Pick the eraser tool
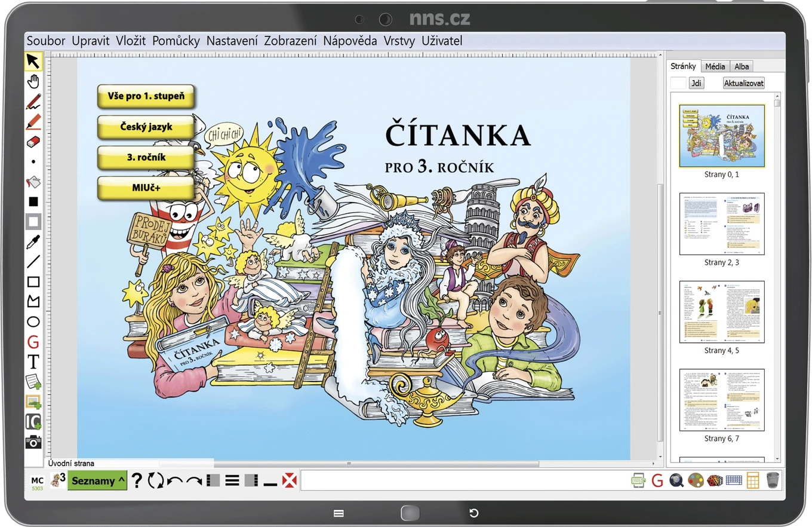Viewport: 812px width, 527px height. coord(33,142)
